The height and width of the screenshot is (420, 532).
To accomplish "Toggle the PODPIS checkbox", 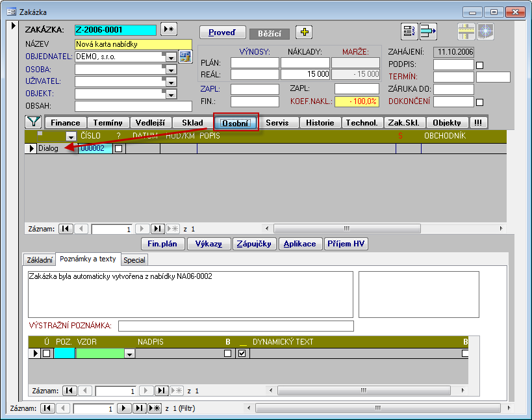I will pos(480,65).
